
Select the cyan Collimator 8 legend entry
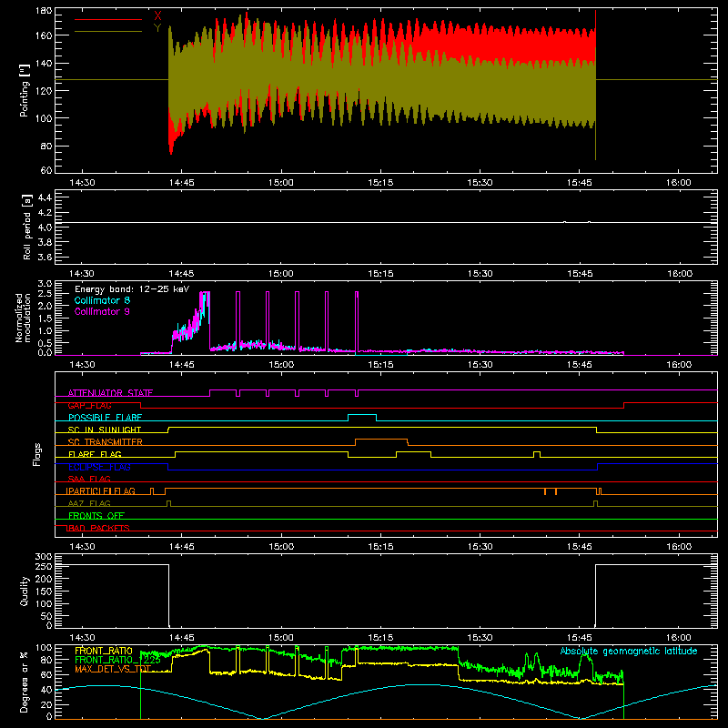(102, 300)
